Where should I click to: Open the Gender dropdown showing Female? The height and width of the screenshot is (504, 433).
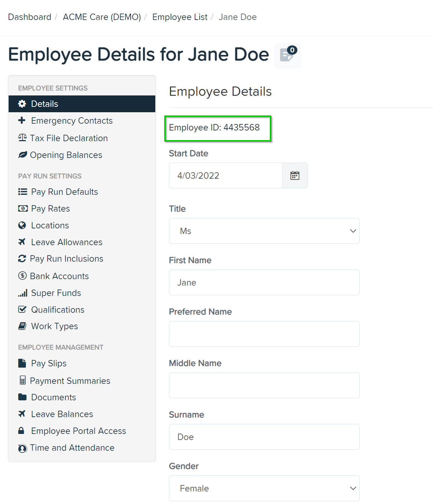(x=264, y=488)
